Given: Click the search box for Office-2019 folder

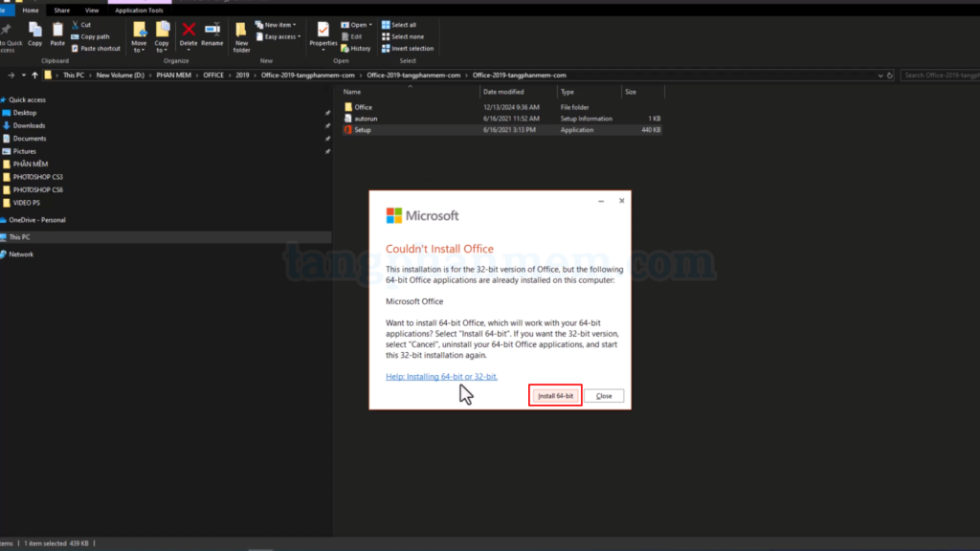Looking at the screenshot, I should [940, 75].
